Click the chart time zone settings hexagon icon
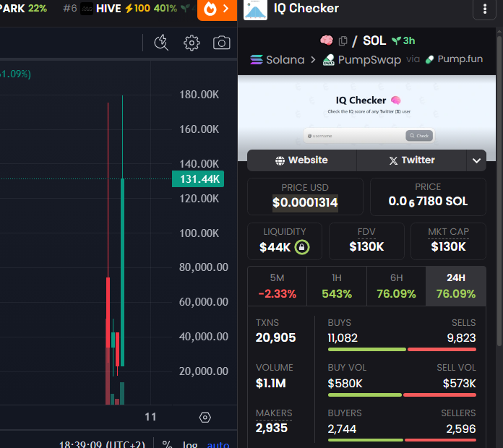 point(205,417)
